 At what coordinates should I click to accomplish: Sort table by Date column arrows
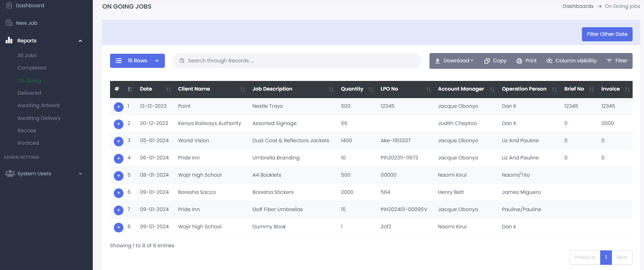168,89
